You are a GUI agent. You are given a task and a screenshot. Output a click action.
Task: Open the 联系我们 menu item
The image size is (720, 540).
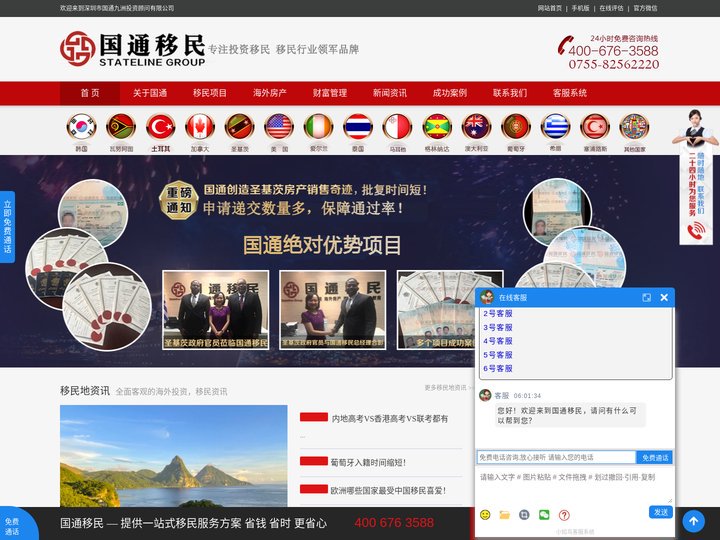coord(510,93)
